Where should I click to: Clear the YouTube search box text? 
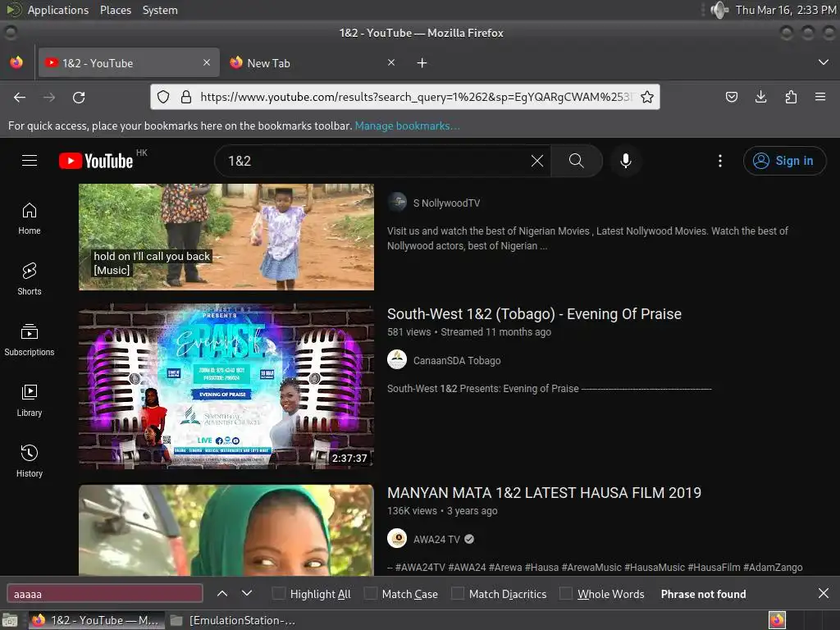tap(536, 161)
